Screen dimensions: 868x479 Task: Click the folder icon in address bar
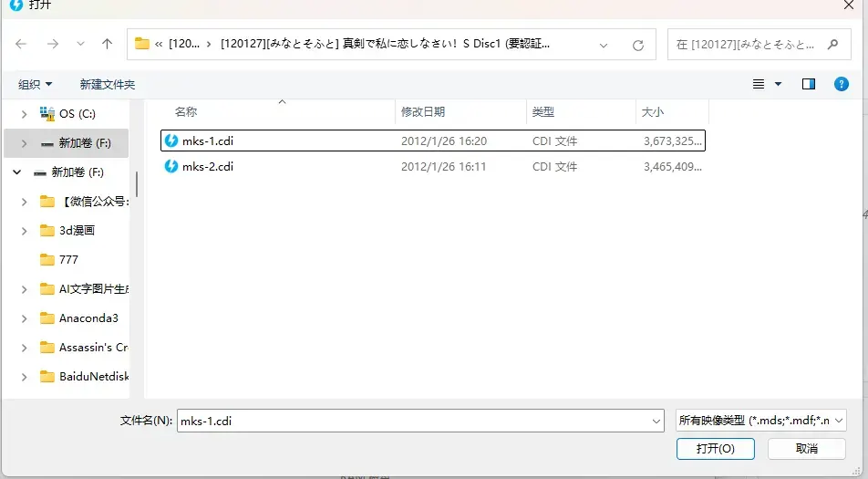click(142, 43)
